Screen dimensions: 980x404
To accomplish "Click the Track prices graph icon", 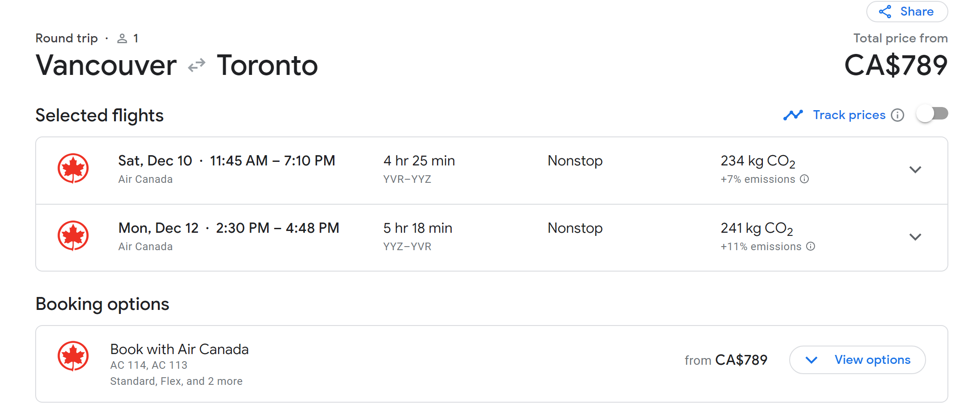I will 793,115.
